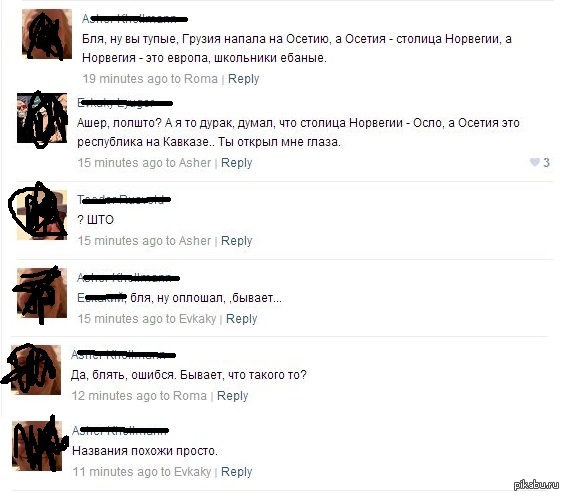Click '19 minutes ago to Roma' timestamp
This screenshot has height=496, width=564.
(150, 79)
